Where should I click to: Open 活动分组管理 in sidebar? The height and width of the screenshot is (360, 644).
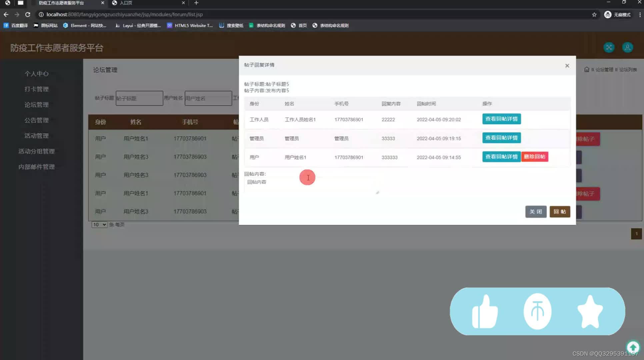pyautogui.click(x=37, y=151)
